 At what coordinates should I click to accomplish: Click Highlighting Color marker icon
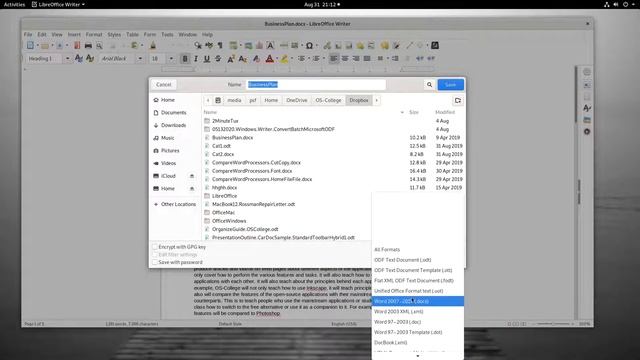point(284,59)
